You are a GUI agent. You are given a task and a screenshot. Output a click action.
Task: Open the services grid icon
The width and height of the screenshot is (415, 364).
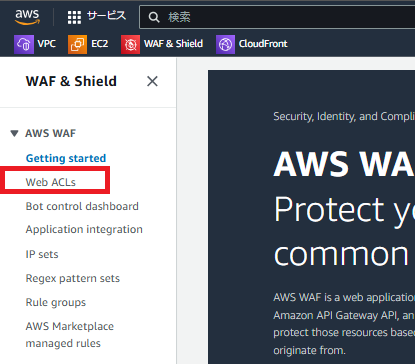(74, 17)
